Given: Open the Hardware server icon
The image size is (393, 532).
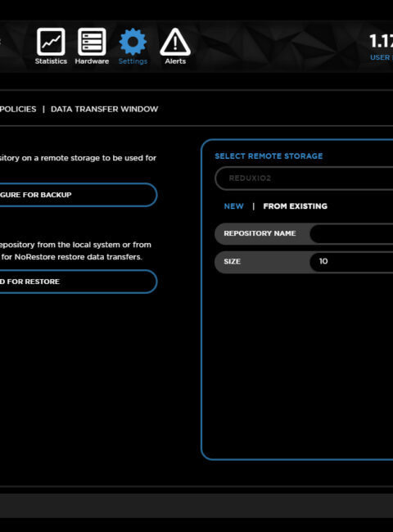Looking at the screenshot, I should tap(92, 42).
